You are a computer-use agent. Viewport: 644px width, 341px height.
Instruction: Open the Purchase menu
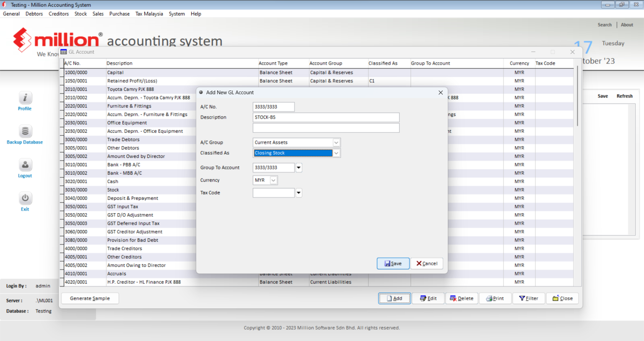[119, 14]
